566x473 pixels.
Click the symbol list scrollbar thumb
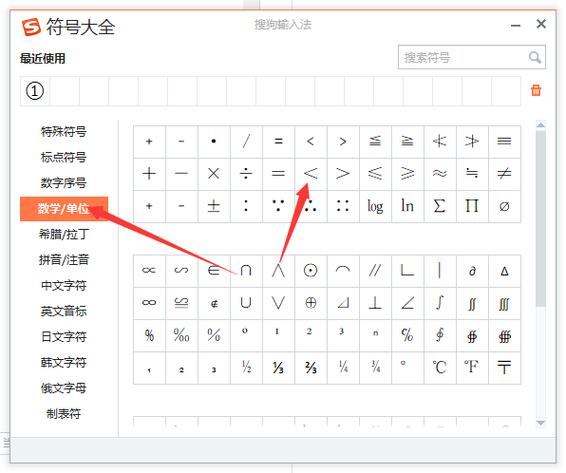click(x=540, y=219)
